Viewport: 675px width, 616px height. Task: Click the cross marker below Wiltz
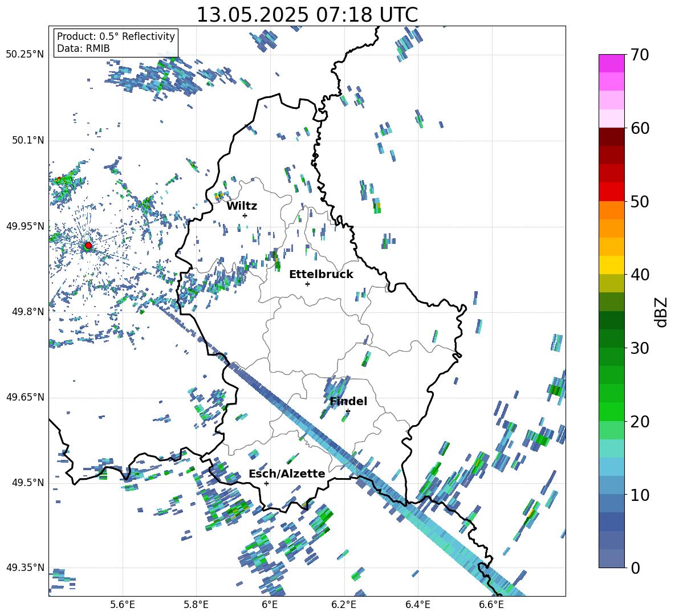pyautogui.click(x=245, y=215)
